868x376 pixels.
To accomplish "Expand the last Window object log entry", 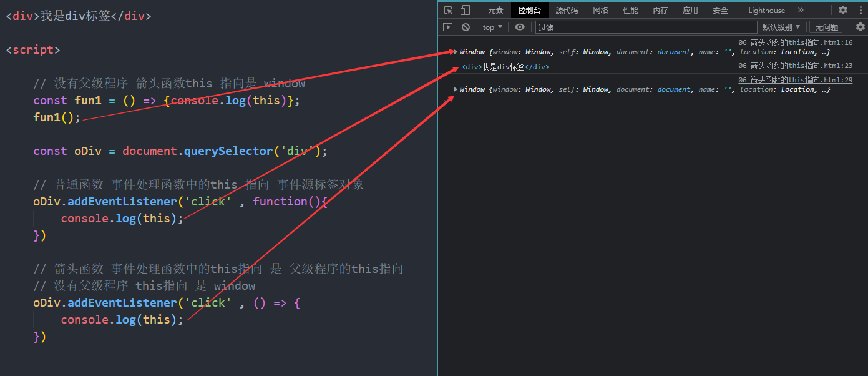I will 456,89.
